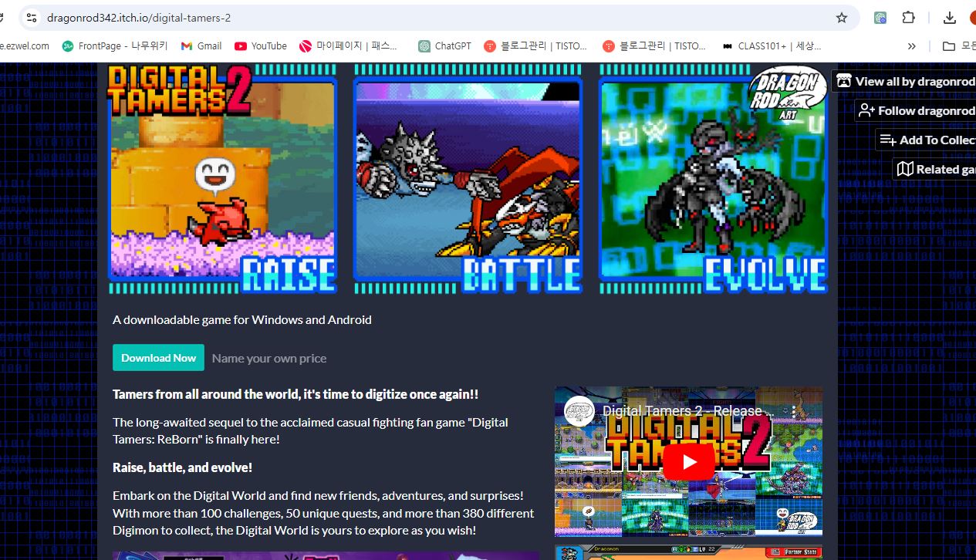Open the all bookmarks folder

coord(959,46)
